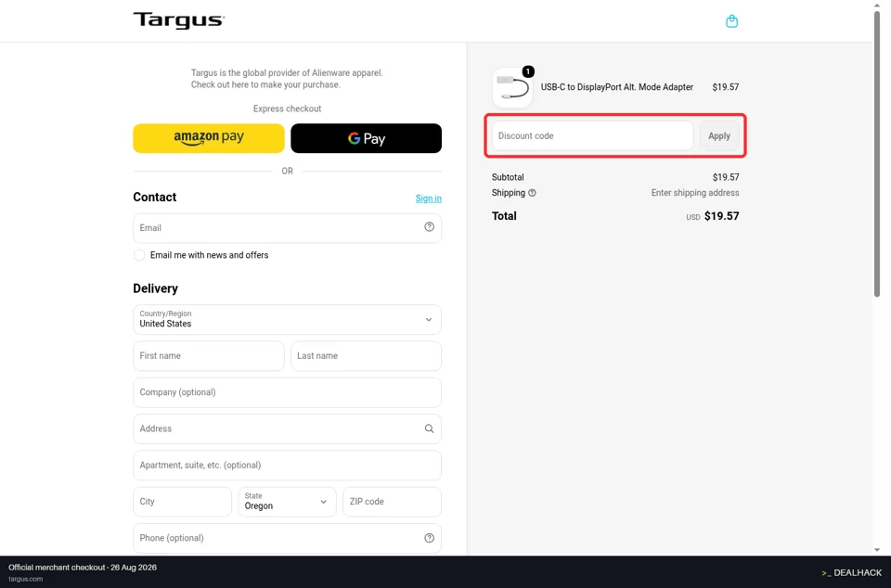The height and width of the screenshot is (588, 891).
Task: Click the Sign in link
Action: 429,198
